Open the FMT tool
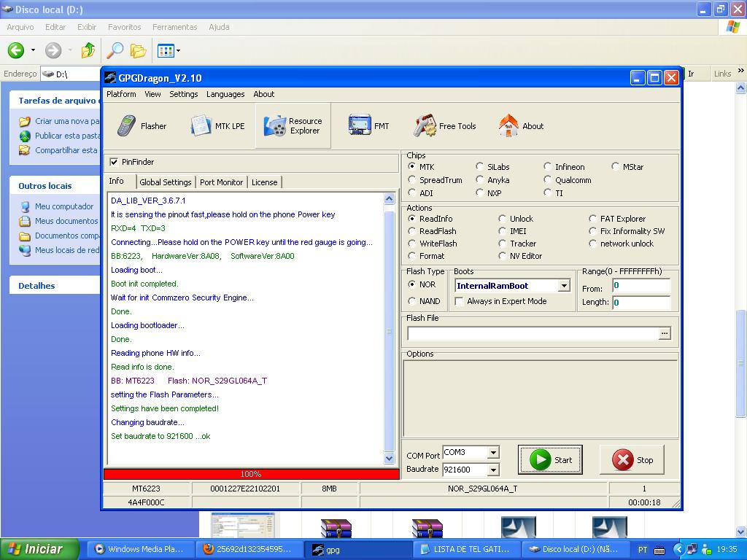 [368, 126]
